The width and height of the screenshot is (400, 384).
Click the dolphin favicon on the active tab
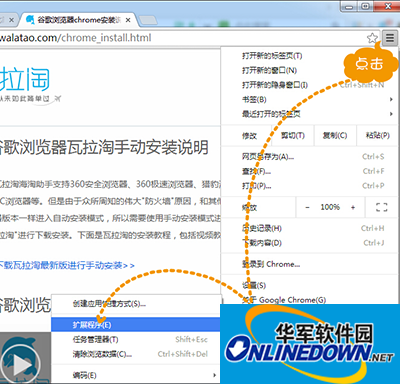pos(30,20)
